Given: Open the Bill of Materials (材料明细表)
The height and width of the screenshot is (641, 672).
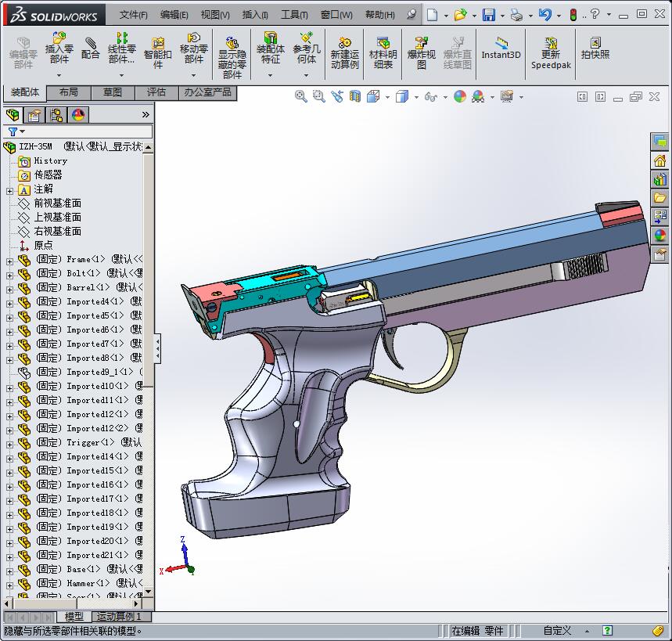Looking at the screenshot, I should pos(383,53).
